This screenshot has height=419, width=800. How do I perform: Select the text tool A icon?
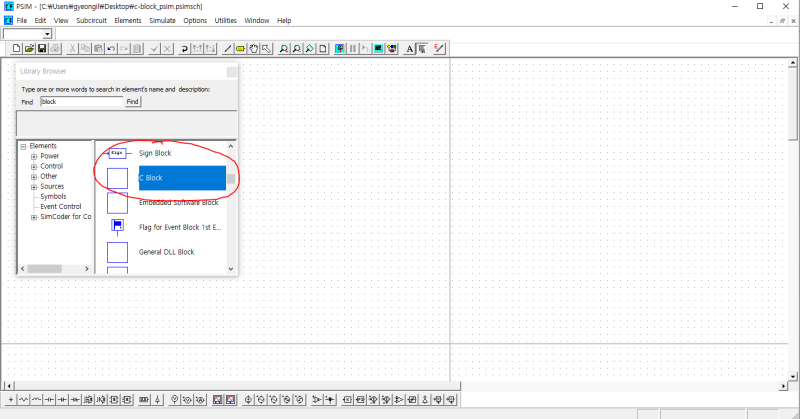(x=409, y=49)
